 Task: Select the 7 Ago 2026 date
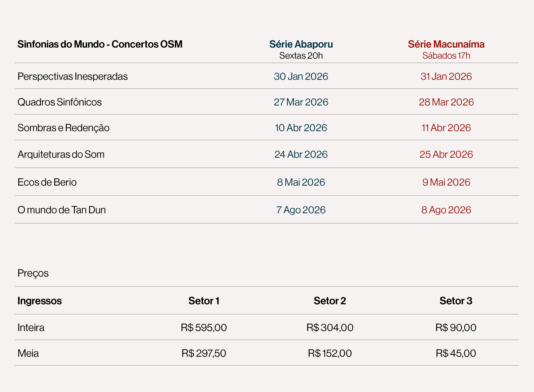(301, 210)
